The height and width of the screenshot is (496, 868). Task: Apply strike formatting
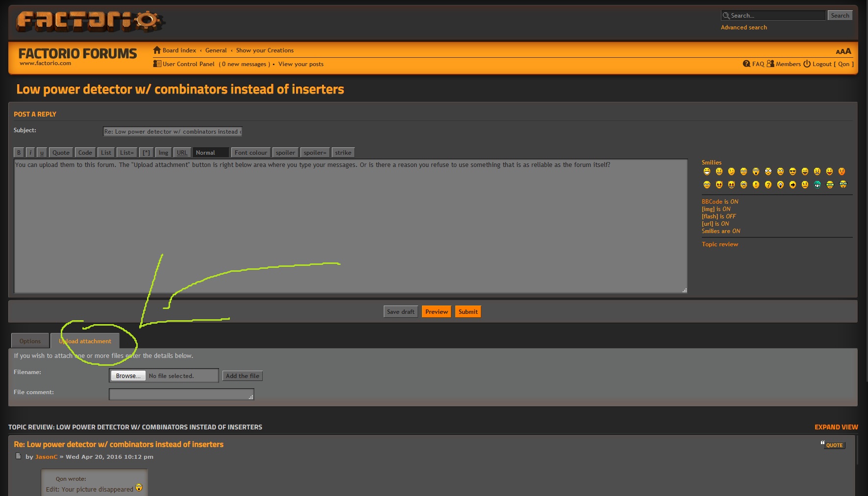343,153
